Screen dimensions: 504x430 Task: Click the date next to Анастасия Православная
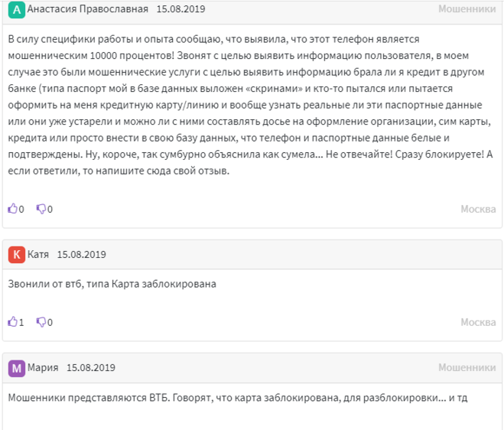coord(180,10)
